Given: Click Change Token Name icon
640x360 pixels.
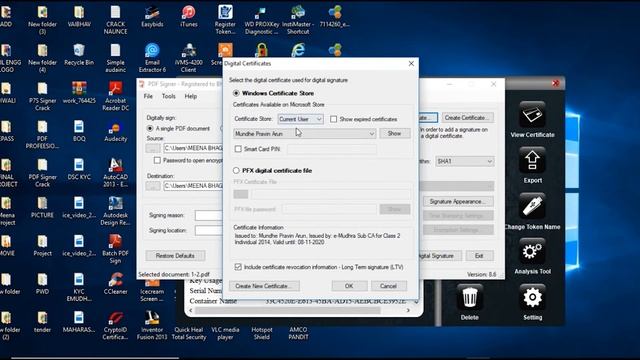Looking at the screenshot, I should click(532, 211).
